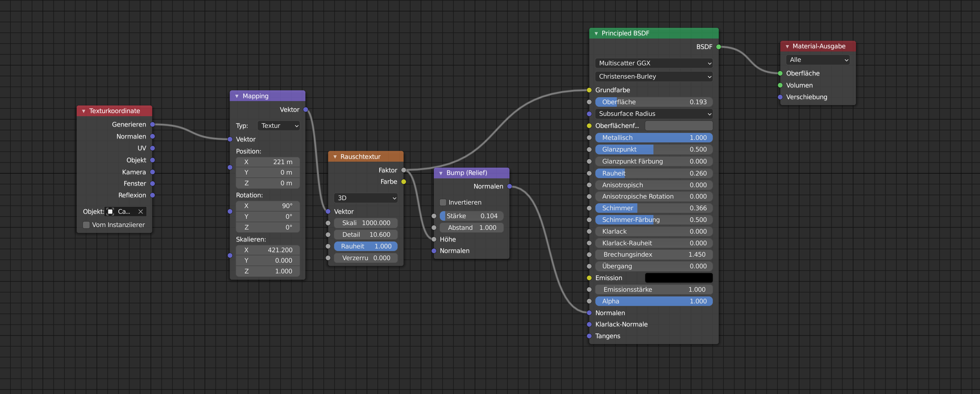Click the Emissionsstärke 1.000 field
The image size is (980, 394).
click(653, 290)
